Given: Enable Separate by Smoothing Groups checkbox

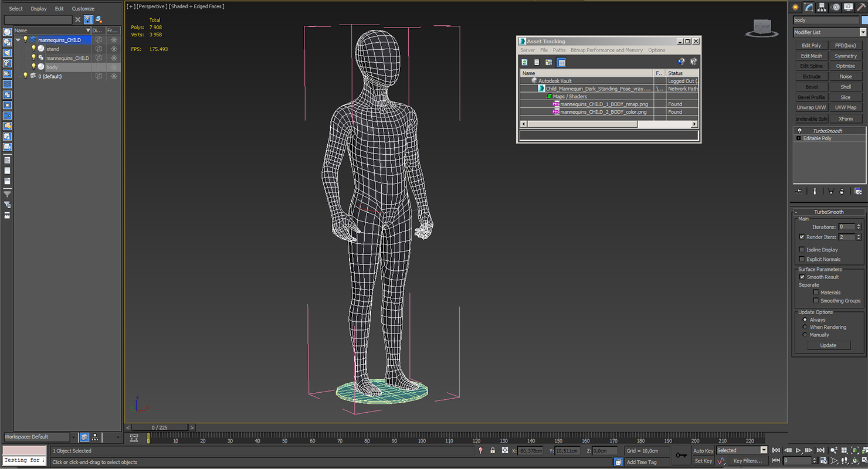Looking at the screenshot, I should coord(815,300).
